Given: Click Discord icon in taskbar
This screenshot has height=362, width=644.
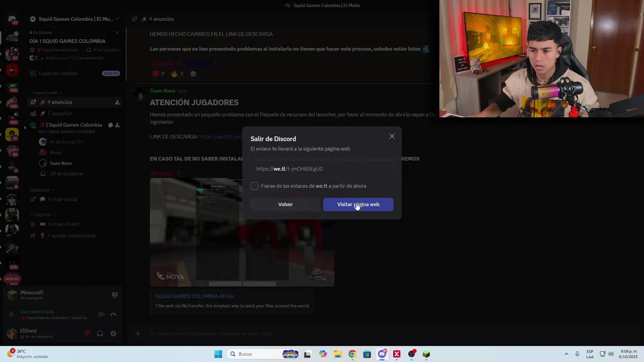Looking at the screenshot, I should click(382, 354).
